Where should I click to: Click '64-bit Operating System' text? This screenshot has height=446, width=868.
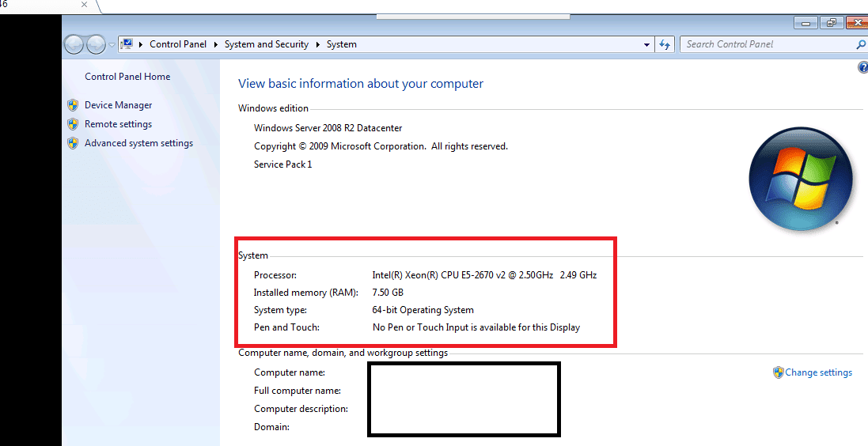(423, 310)
